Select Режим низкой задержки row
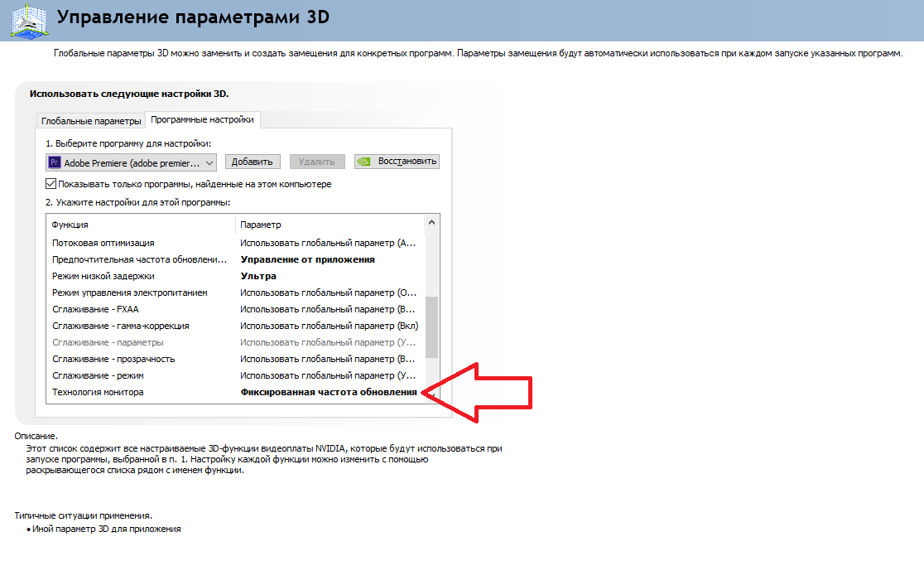 pyautogui.click(x=235, y=276)
